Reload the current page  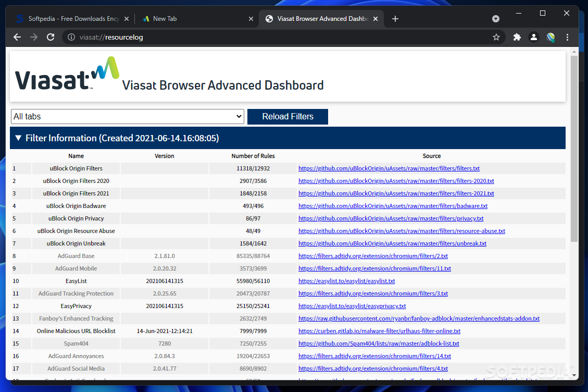tap(51, 37)
